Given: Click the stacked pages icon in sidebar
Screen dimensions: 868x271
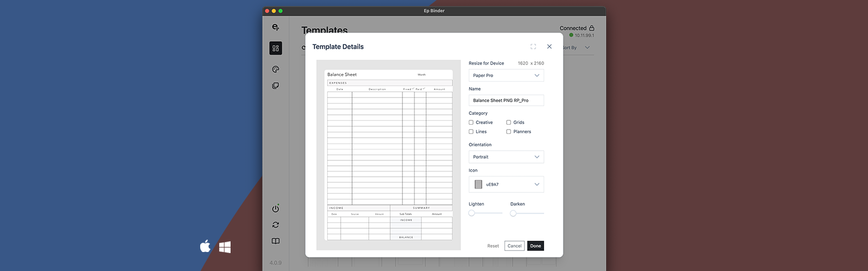Looking at the screenshot, I should 276,86.
